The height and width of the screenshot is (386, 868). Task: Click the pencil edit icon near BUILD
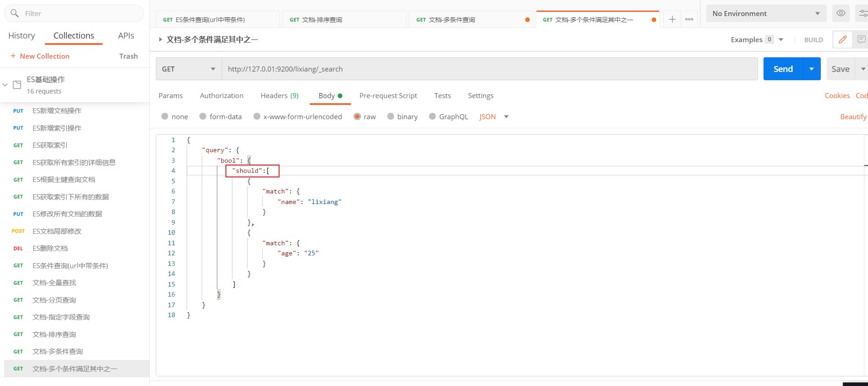coord(842,39)
